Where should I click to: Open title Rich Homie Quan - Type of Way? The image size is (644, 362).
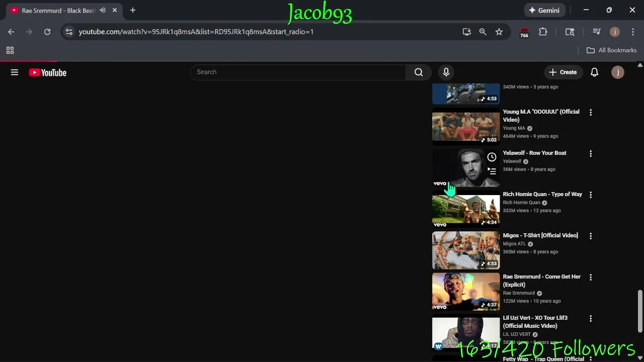(542, 194)
